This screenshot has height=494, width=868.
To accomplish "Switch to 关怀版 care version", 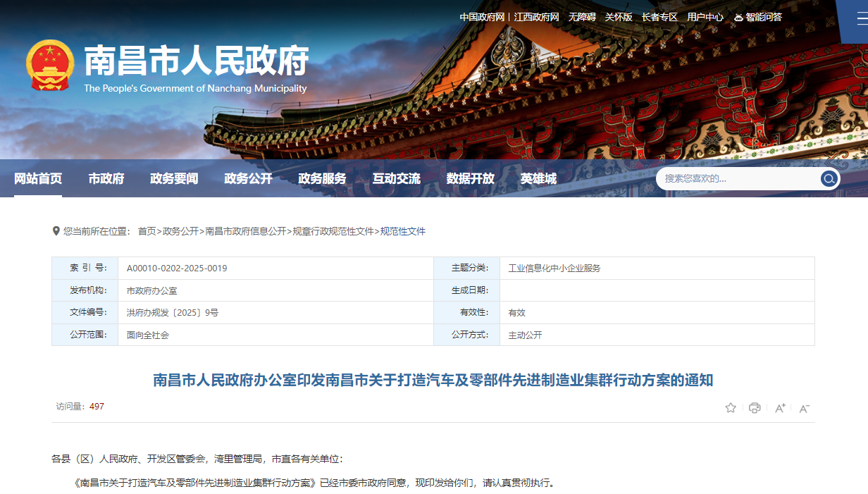I will coord(619,17).
